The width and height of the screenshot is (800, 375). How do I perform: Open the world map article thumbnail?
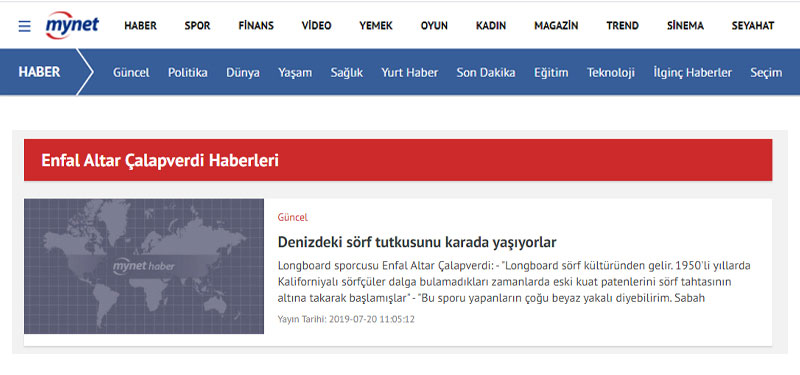(x=144, y=266)
